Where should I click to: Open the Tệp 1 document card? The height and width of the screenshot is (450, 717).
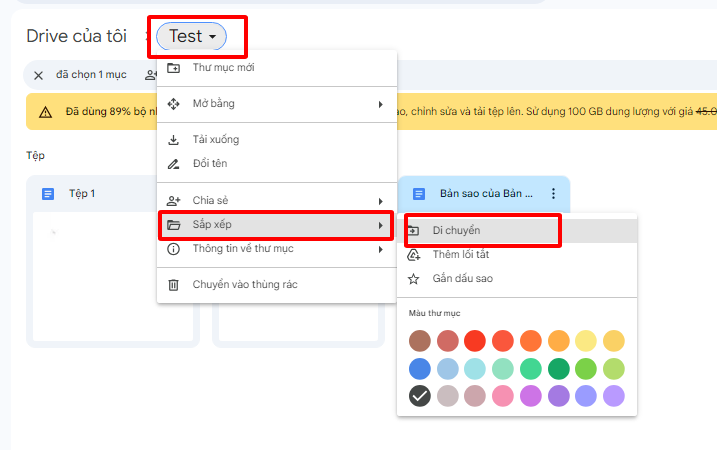108,260
